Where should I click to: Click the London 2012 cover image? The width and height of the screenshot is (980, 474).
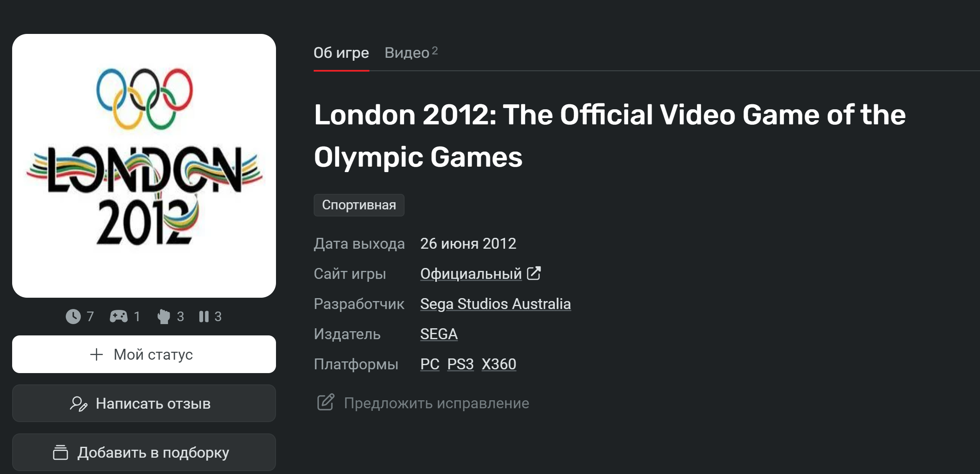pyautogui.click(x=144, y=166)
